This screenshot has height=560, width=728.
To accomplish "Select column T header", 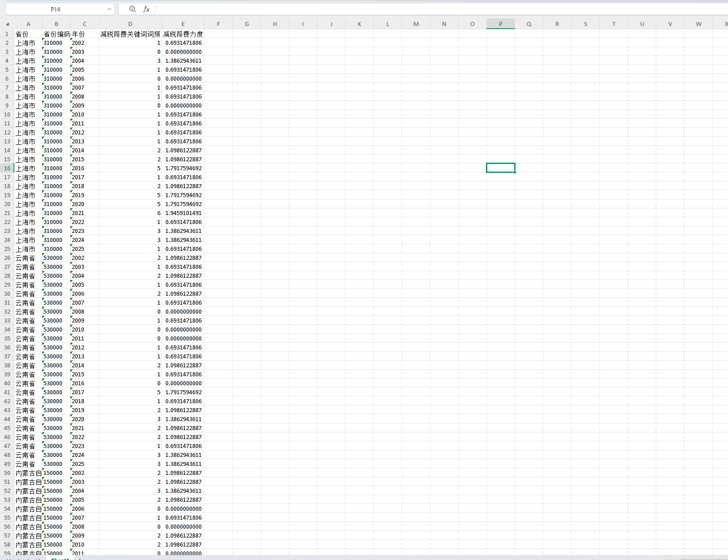I will point(614,24).
